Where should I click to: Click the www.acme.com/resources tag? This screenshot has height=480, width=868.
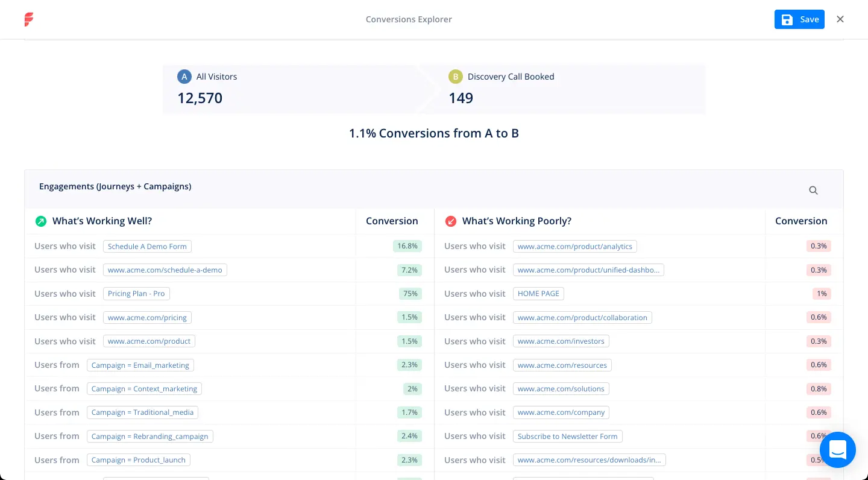click(562, 365)
